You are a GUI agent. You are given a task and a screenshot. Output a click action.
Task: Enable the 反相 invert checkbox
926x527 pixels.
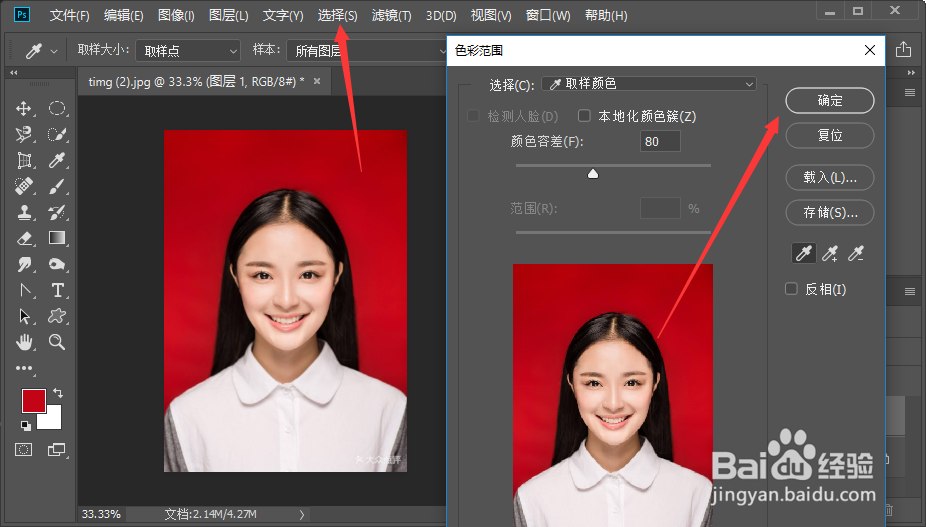791,288
